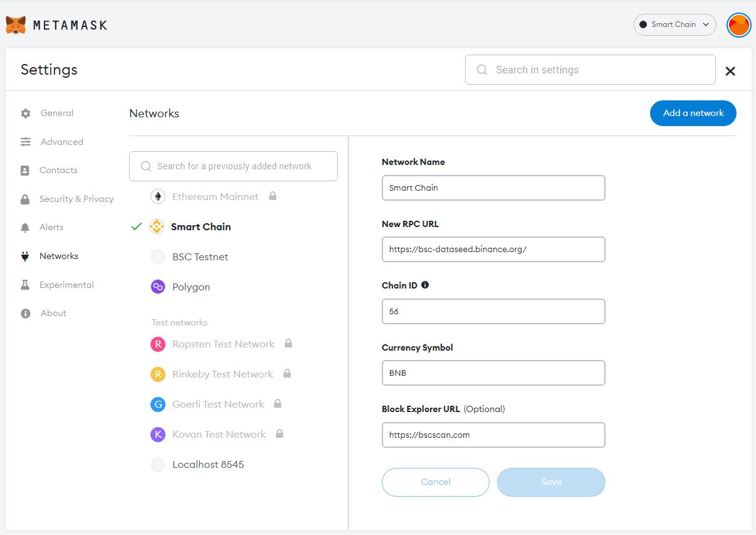Click the General gear icon
The image size is (756, 535).
[26, 114]
